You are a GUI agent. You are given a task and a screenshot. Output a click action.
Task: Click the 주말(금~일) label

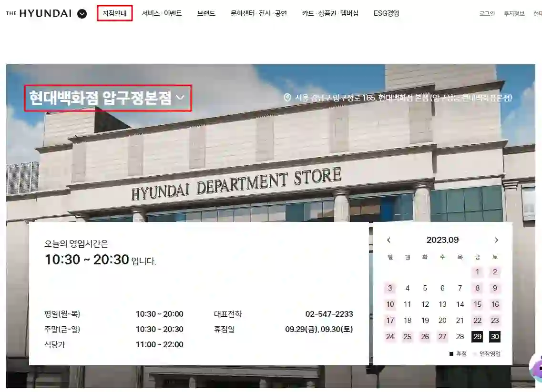click(x=62, y=329)
